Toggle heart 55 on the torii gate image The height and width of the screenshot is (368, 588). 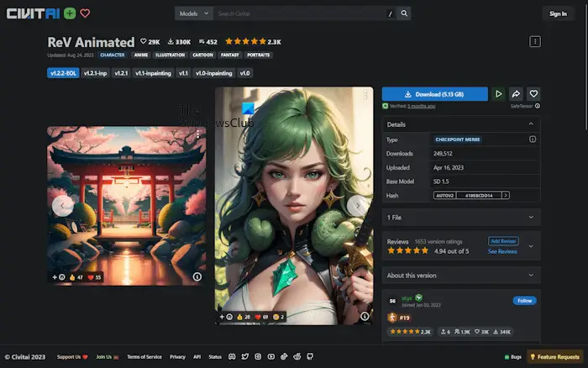coord(94,277)
